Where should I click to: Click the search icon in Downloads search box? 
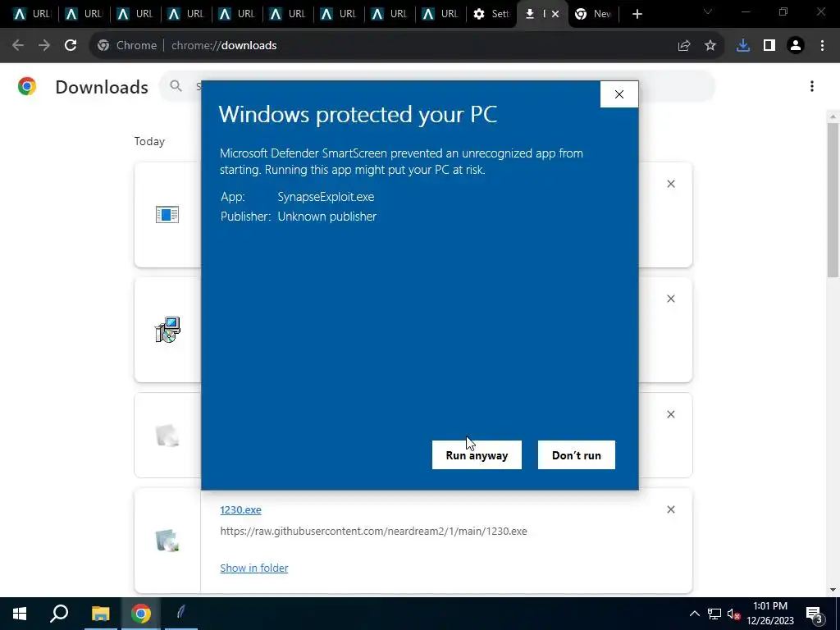(176, 85)
